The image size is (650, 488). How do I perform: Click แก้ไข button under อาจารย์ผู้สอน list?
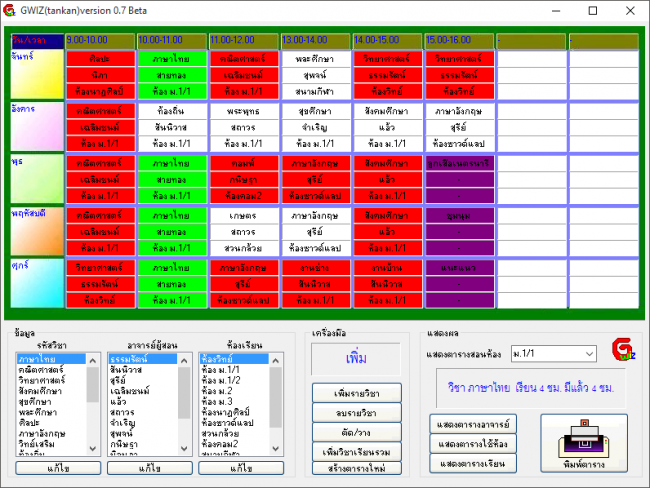[x=150, y=468]
